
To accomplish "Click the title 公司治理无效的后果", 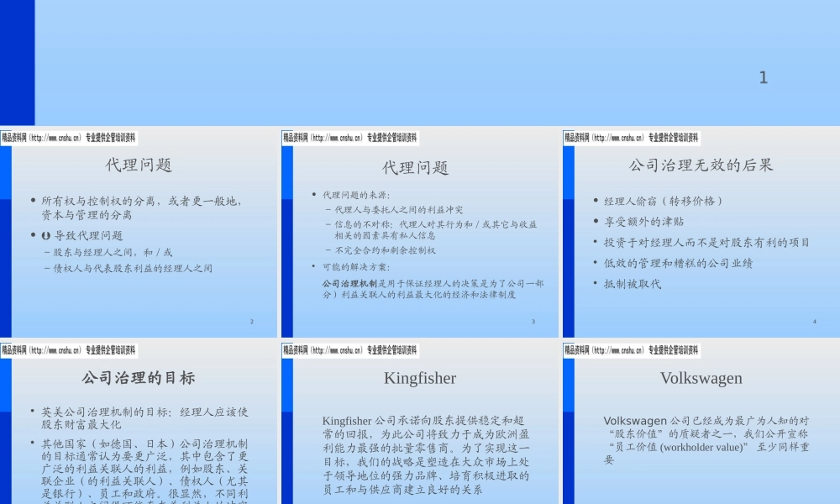I will [701, 165].
